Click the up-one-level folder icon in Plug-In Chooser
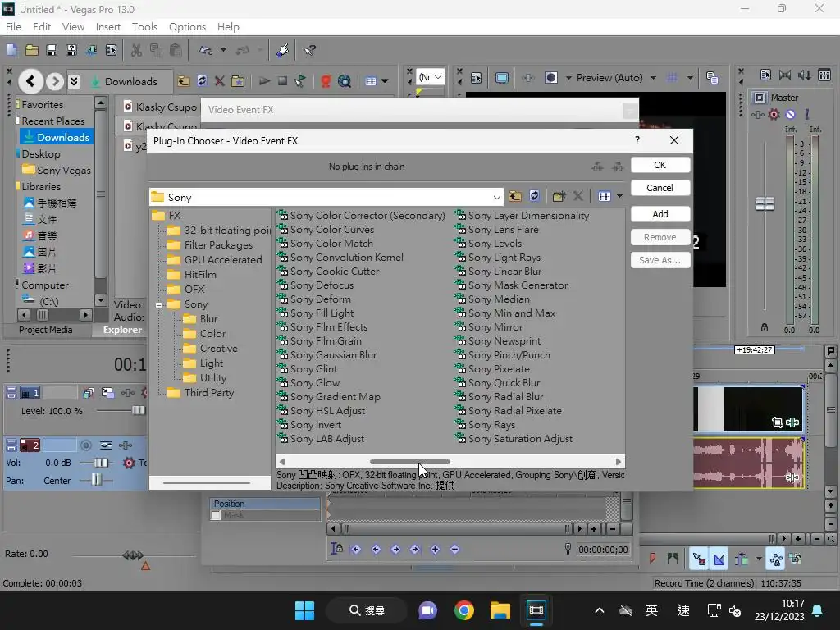The height and width of the screenshot is (630, 840). (x=515, y=196)
